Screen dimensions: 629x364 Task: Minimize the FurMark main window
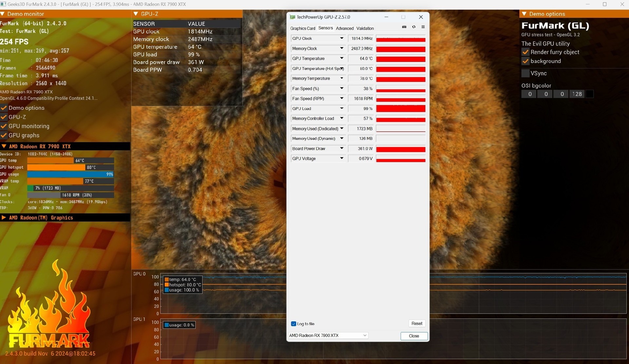[x=587, y=4]
